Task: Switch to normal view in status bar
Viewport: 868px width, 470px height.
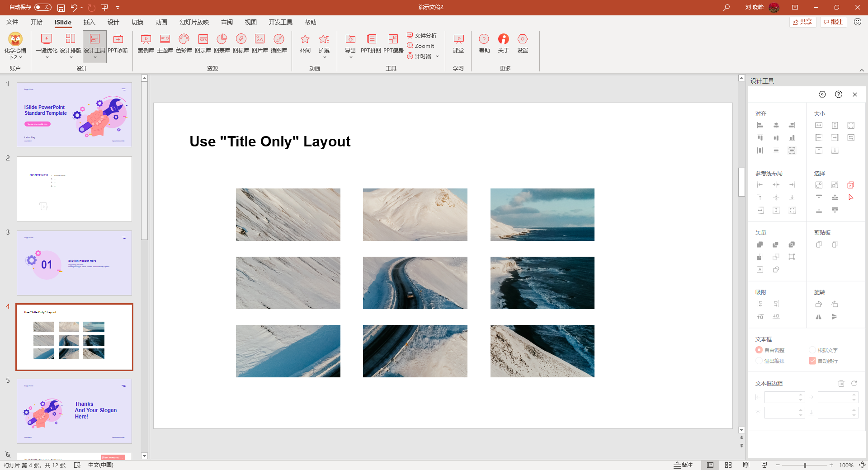Action: (x=710, y=465)
